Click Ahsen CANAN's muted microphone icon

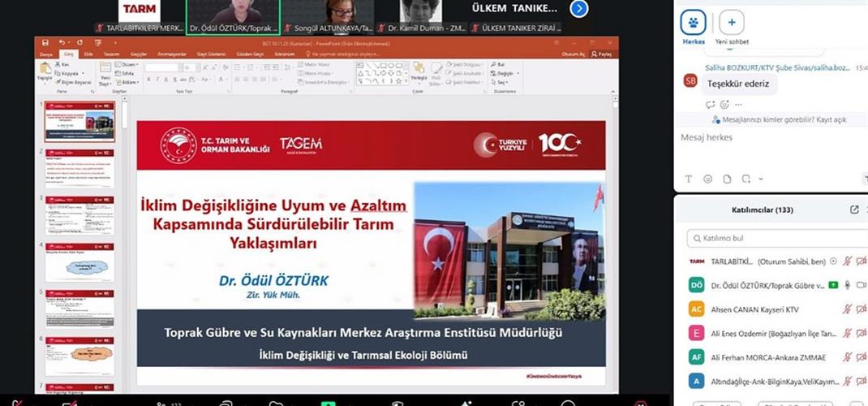[847, 309]
